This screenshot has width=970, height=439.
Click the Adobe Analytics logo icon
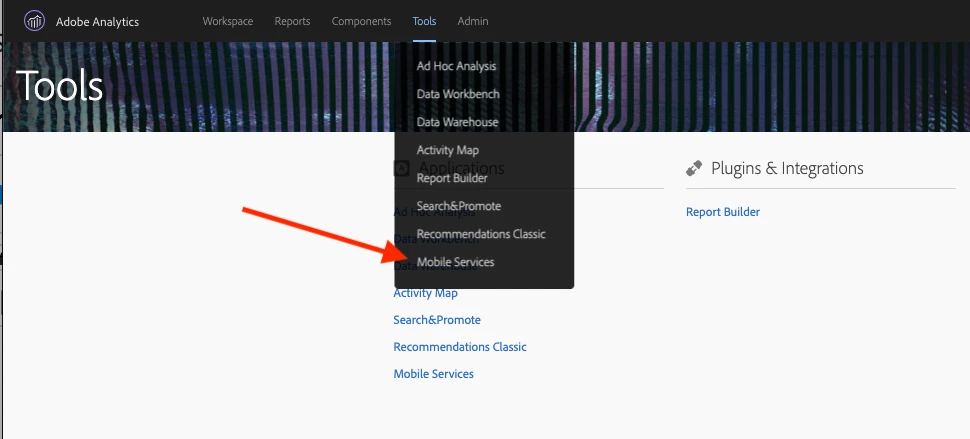pyautogui.click(x=35, y=21)
